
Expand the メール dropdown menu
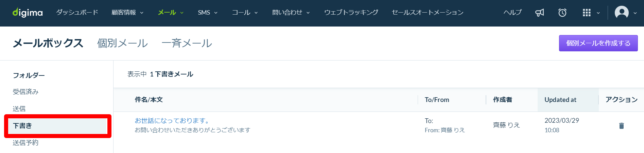(x=171, y=13)
